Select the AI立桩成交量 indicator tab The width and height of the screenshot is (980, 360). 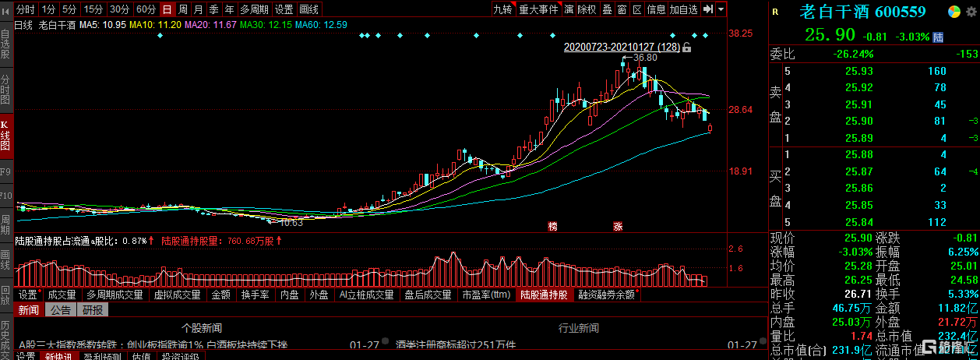(x=366, y=295)
